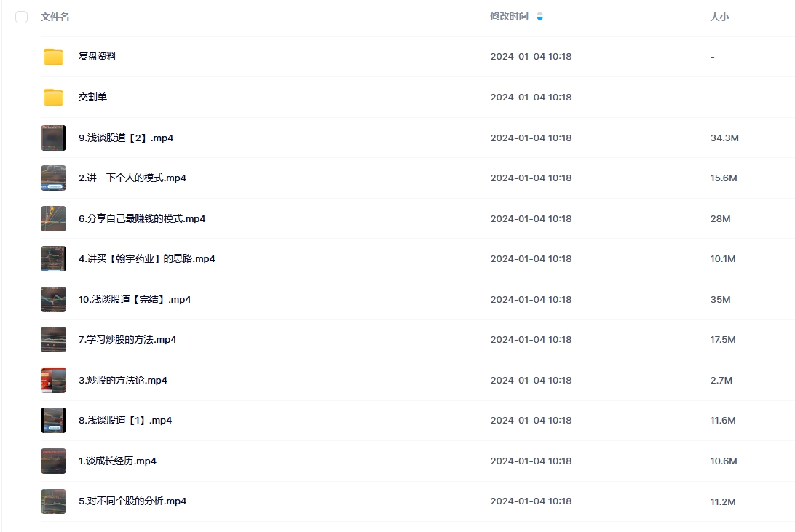
Task: Open the 交割单 folder icon
Action: coord(53,97)
